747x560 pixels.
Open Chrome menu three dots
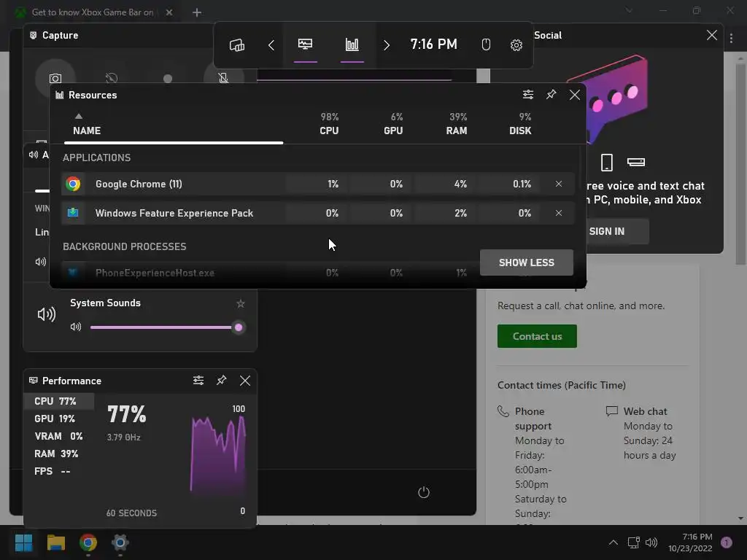click(731, 38)
